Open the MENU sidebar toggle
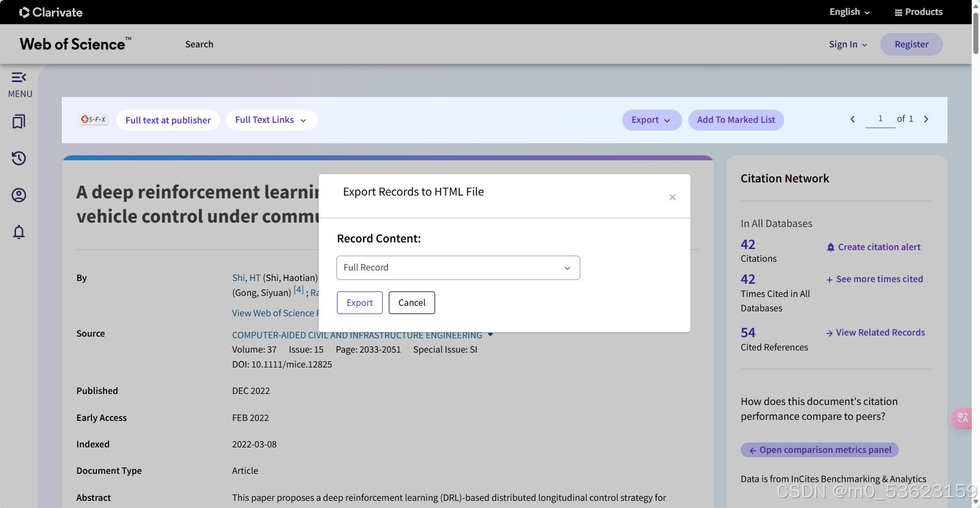The height and width of the screenshot is (508, 980). tap(20, 84)
